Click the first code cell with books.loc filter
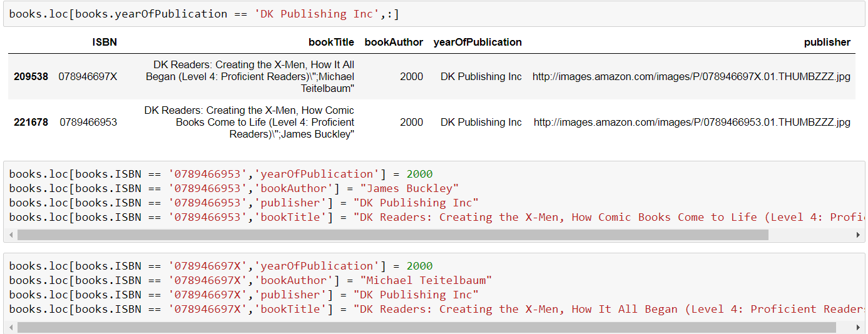Screen dimensions: 868x334 tap(434, 14)
